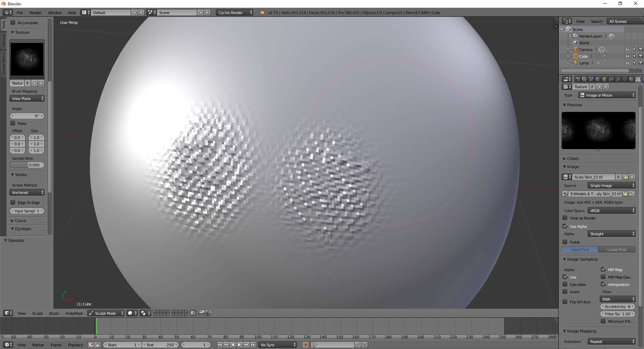Open the Modifiers properties tab (wrench icon)
The width and height of the screenshot is (644, 349).
pyautogui.click(x=618, y=79)
